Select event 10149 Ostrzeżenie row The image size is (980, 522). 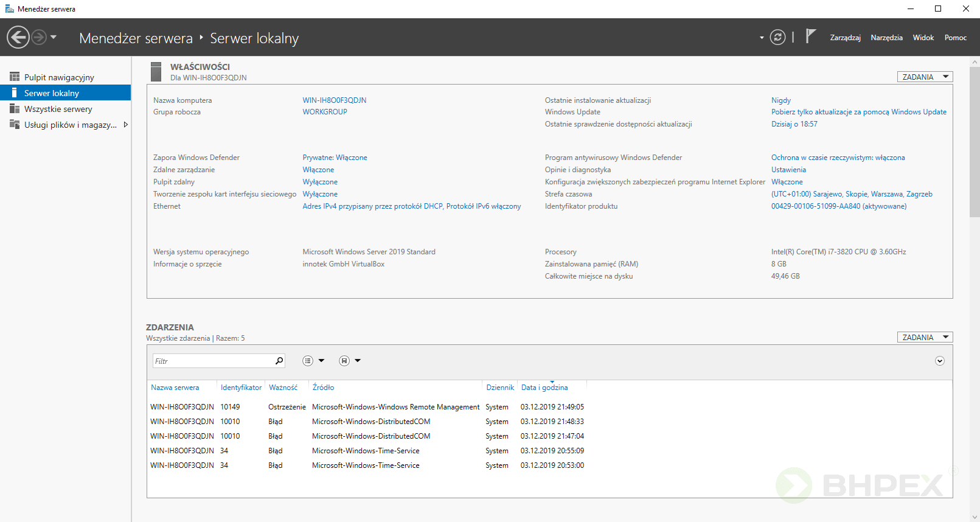(x=549, y=407)
